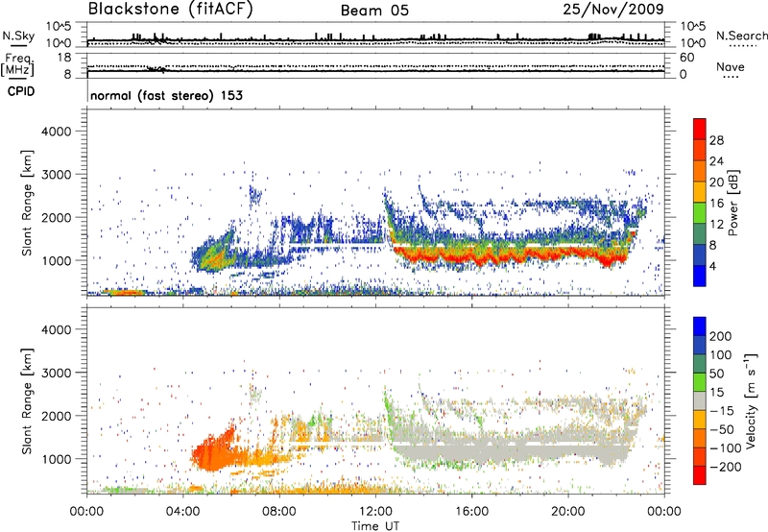Click the orange-red velocity patch near 05:00

[213, 450]
